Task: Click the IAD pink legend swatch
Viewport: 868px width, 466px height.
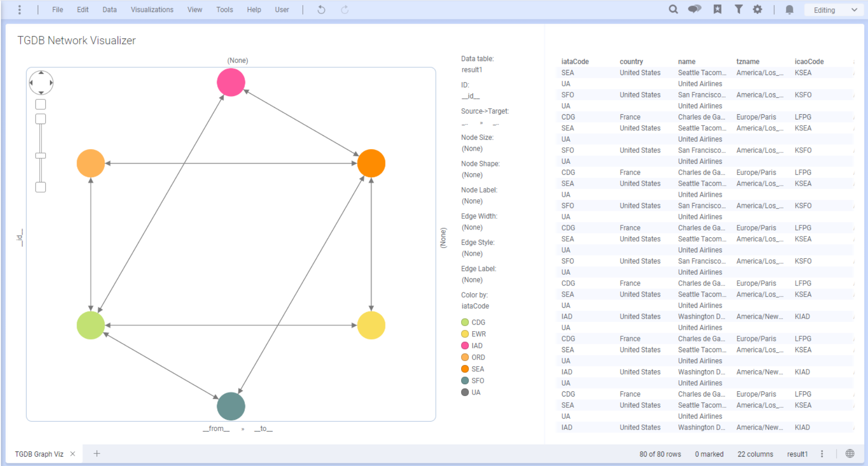Action: tap(465, 346)
